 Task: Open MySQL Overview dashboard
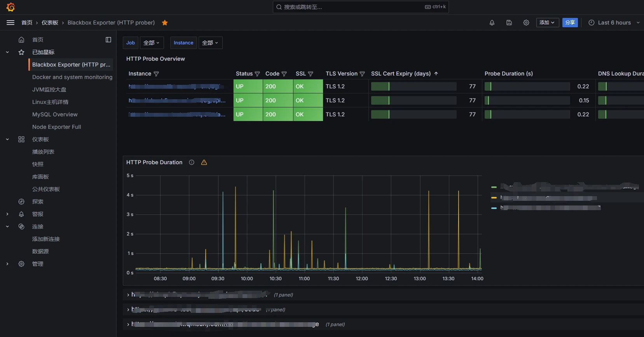pos(55,114)
